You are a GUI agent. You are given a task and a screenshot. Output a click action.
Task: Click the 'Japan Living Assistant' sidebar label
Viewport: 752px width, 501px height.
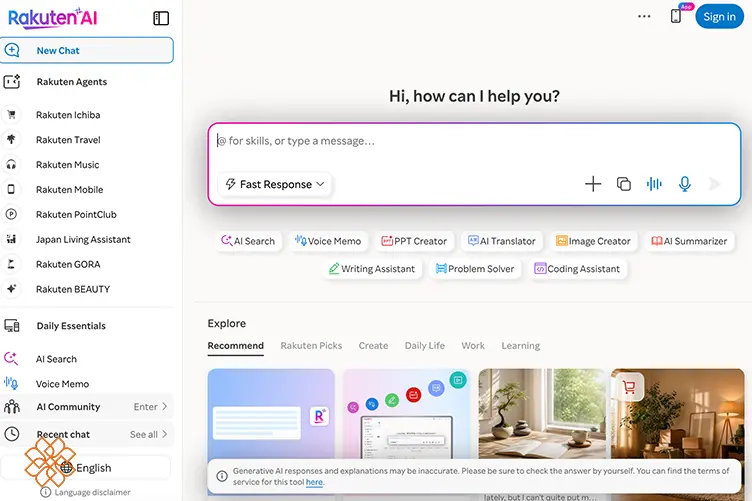[83, 239]
